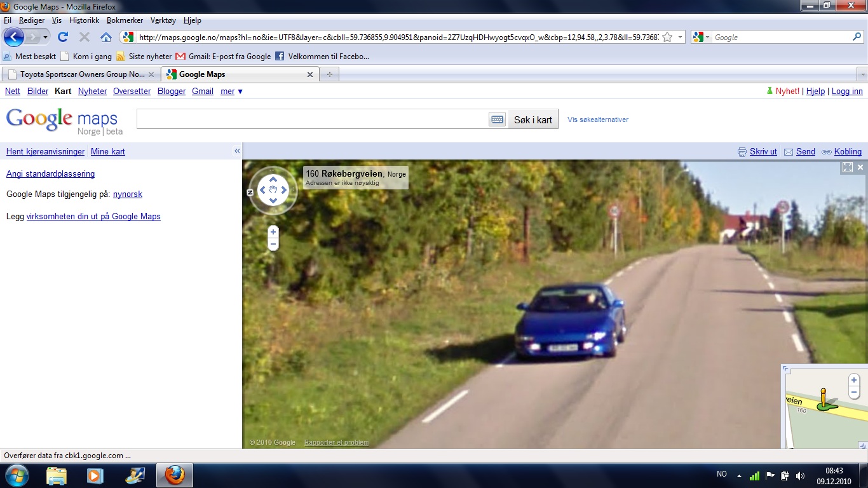
Task: Zoom in with the Street View plus icon
Action: click(x=273, y=231)
